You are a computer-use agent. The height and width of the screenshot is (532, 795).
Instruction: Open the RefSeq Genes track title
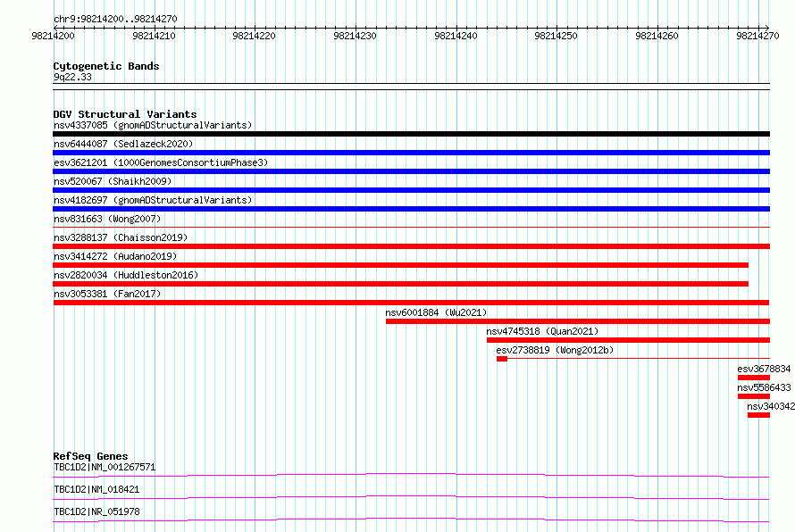coord(91,456)
